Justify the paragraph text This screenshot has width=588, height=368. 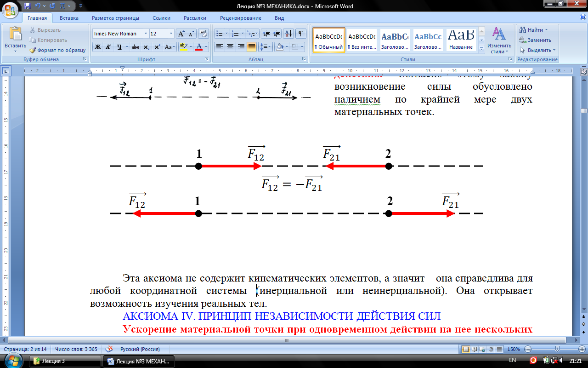point(252,47)
